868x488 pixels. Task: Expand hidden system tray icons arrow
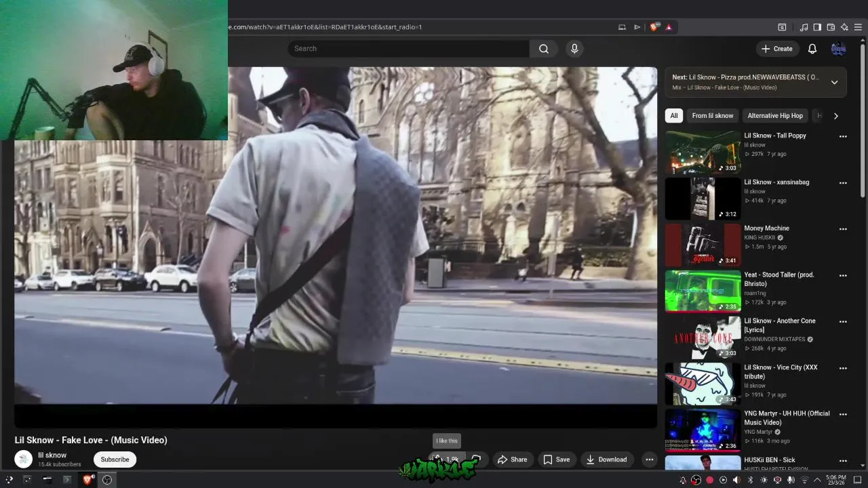point(817,481)
